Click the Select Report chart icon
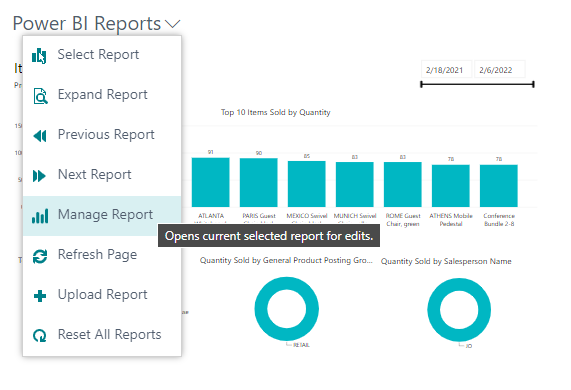The height and width of the screenshot is (390, 571). point(39,56)
